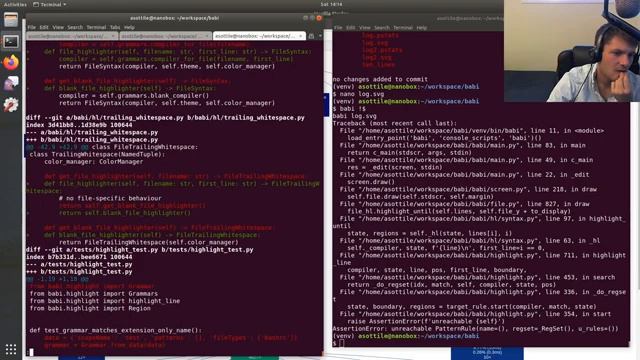
Task: Open File menu in front terminal window
Action: 31,27
